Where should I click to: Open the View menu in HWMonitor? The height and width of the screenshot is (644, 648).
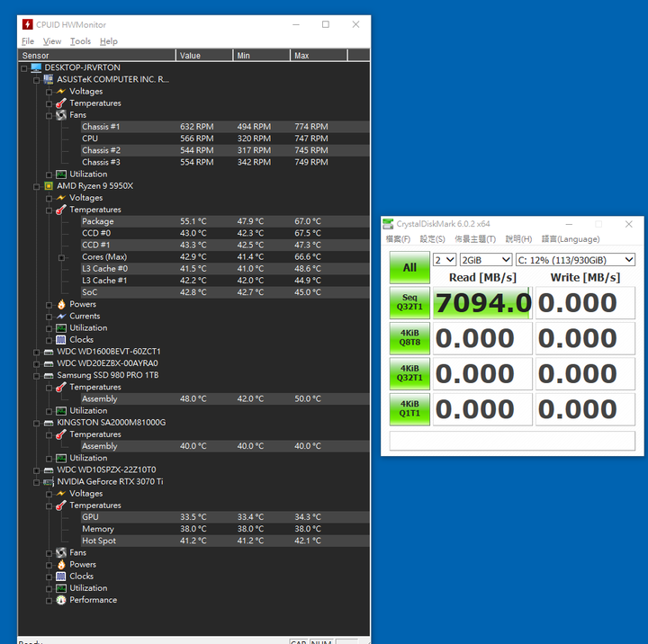pyautogui.click(x=52, y=41)
